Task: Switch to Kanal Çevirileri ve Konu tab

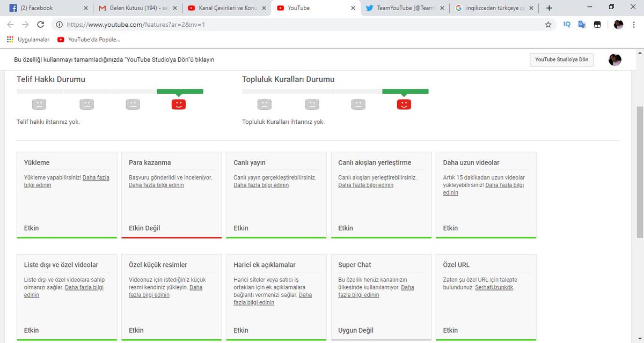Action: (x=225, y=8)
